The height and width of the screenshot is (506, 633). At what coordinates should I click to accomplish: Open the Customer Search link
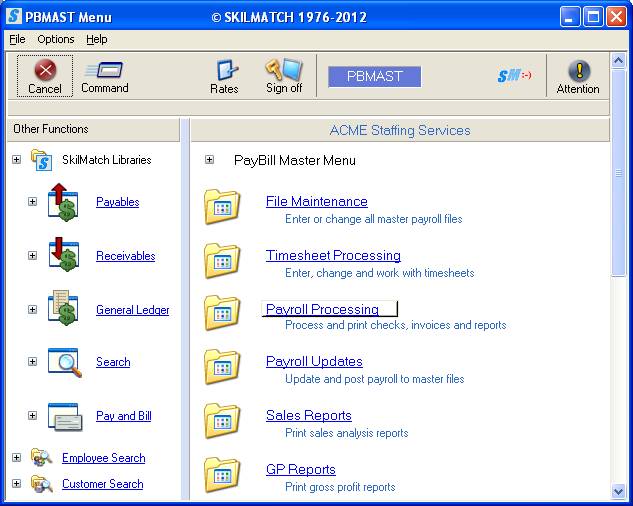click(103, 484)
